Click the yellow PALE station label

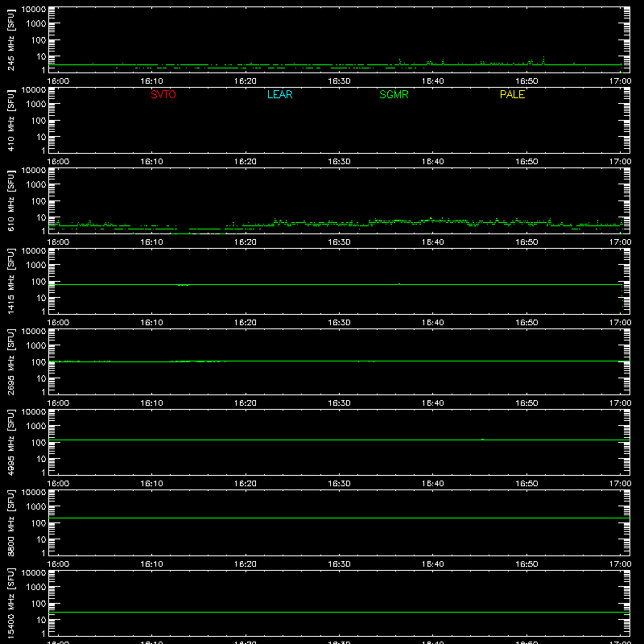(512, 94)
